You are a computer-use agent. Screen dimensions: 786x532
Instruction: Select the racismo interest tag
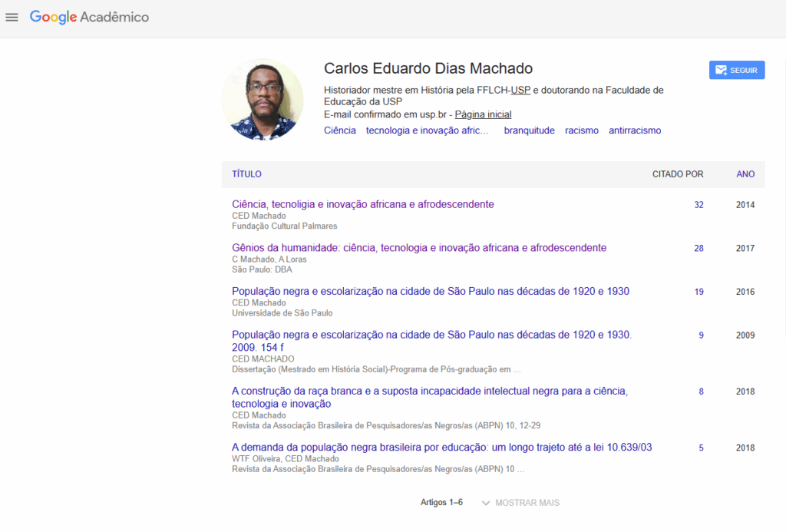coord(582,131)
